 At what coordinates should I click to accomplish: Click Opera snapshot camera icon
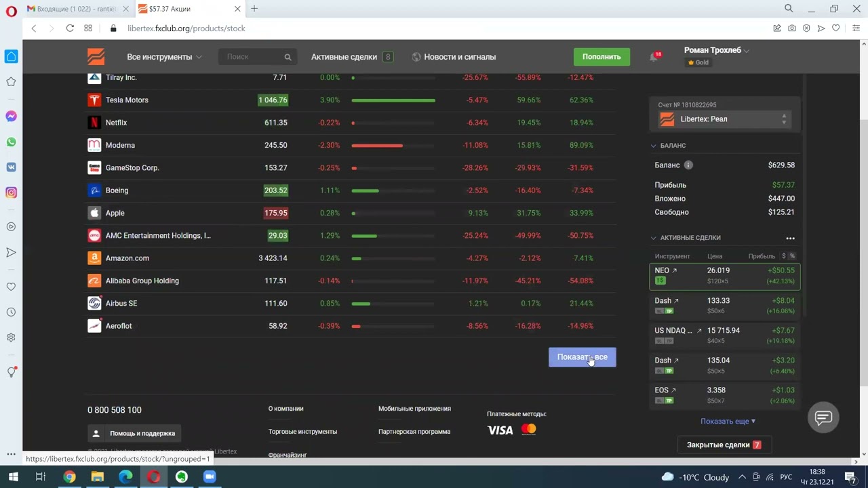tap(791, 28)
